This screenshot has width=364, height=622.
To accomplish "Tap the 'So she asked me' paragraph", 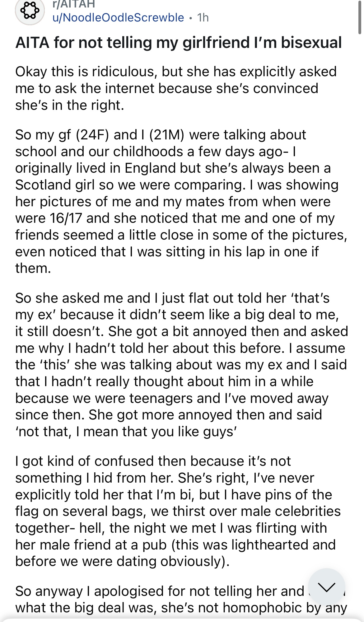I will coord(182,365).
